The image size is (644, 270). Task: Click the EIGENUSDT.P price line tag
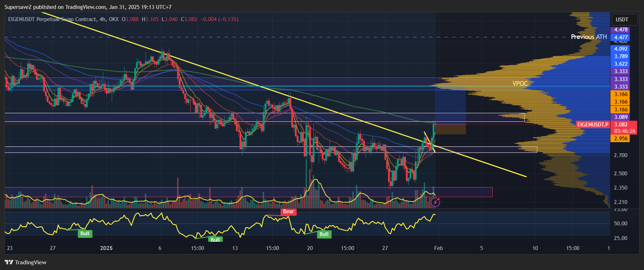593,125
